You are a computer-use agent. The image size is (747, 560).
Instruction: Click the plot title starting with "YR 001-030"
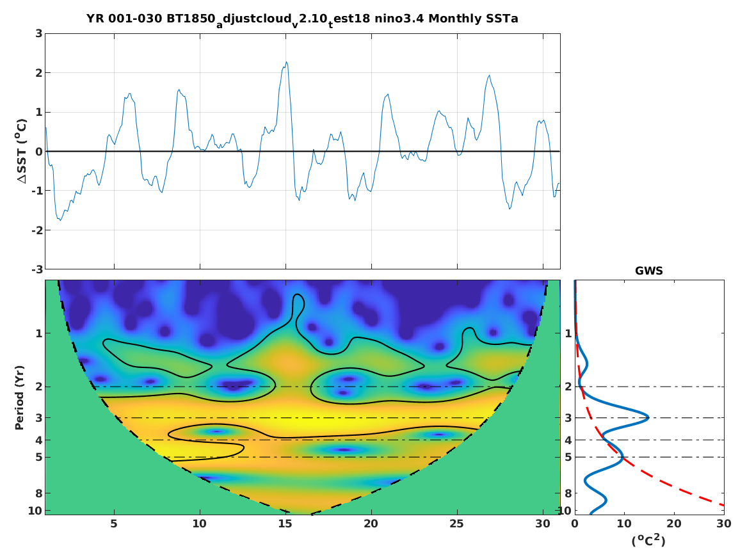(x=302, y=20)
